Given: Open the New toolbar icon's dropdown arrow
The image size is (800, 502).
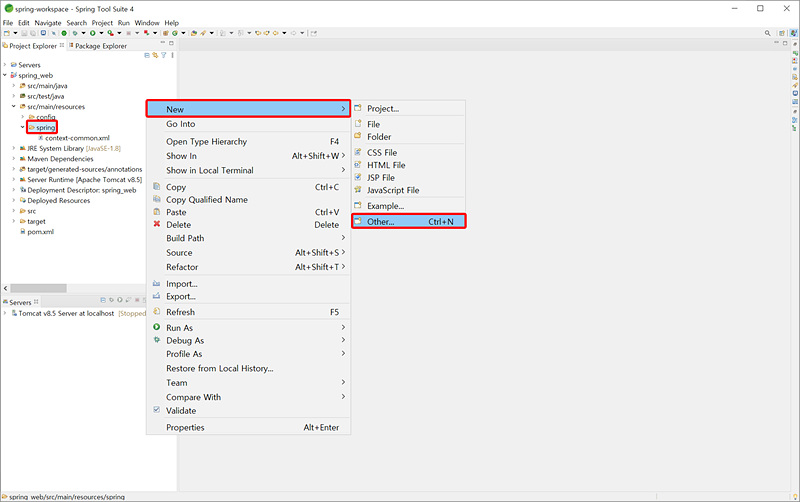Looking at the screenshot, I should (x=15, y=33).
